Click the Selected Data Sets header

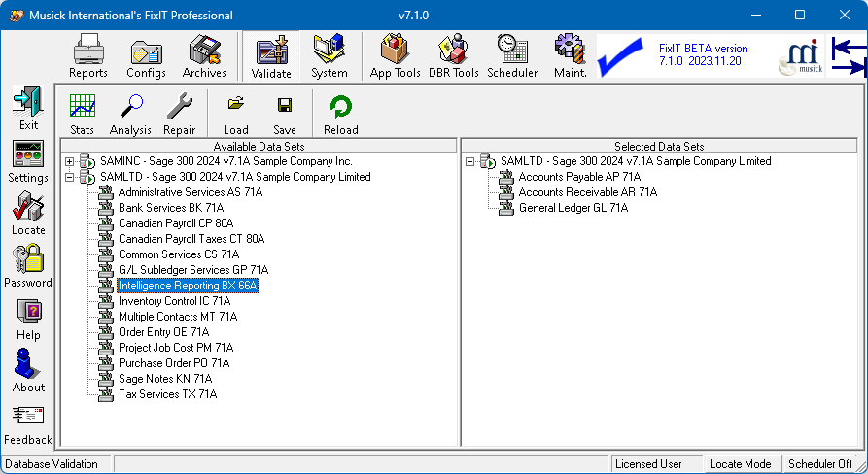(x=659, y=146)
